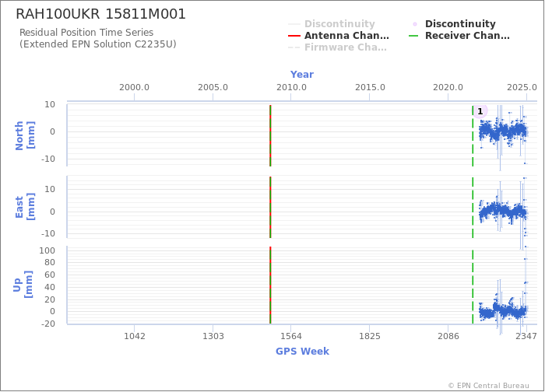545x392 pixels.
Task: Click the 2020.0 year tick label
Action: click(x=448, y=87)
